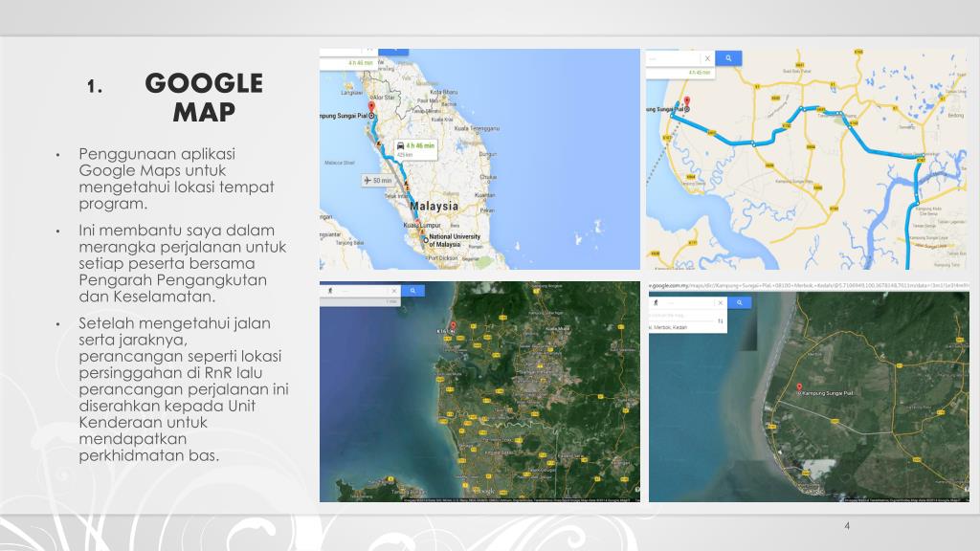The height and width of the screenshot is (551, 980).
Task: Click the Alor Star city label
Action: (385, 98)
